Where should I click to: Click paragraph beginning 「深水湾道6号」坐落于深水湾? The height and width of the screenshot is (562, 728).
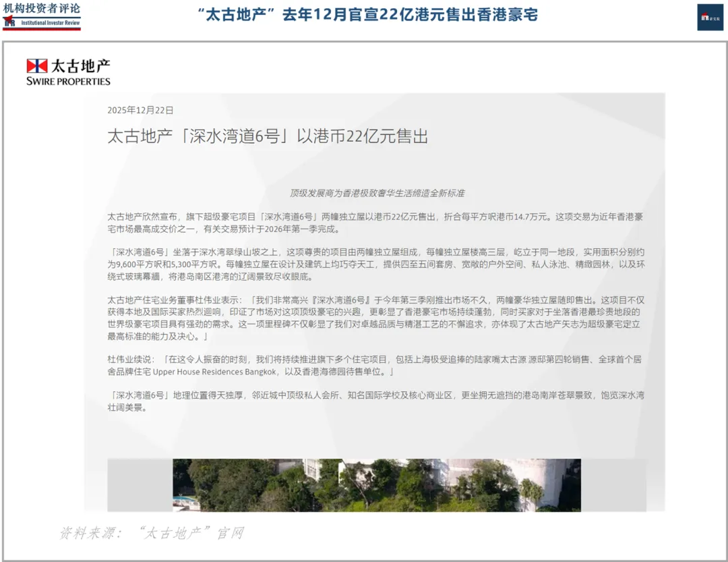pyautogui.click(x=375, y=264)
